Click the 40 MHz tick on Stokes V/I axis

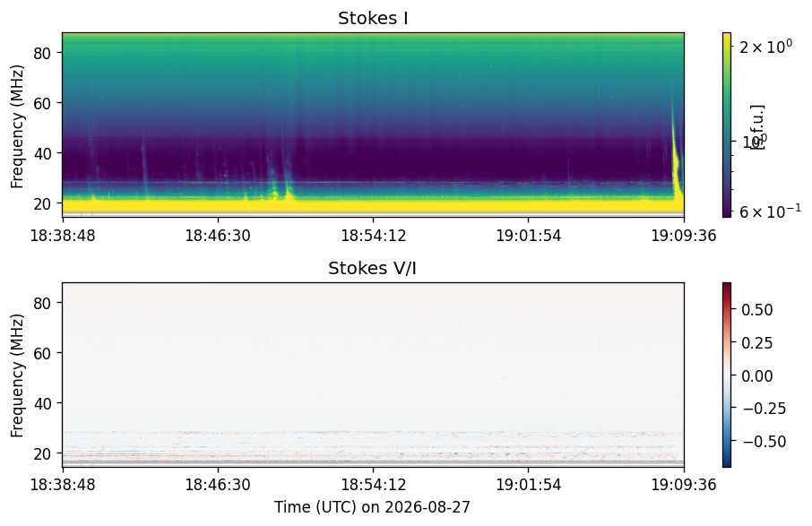tap(41, 403)
